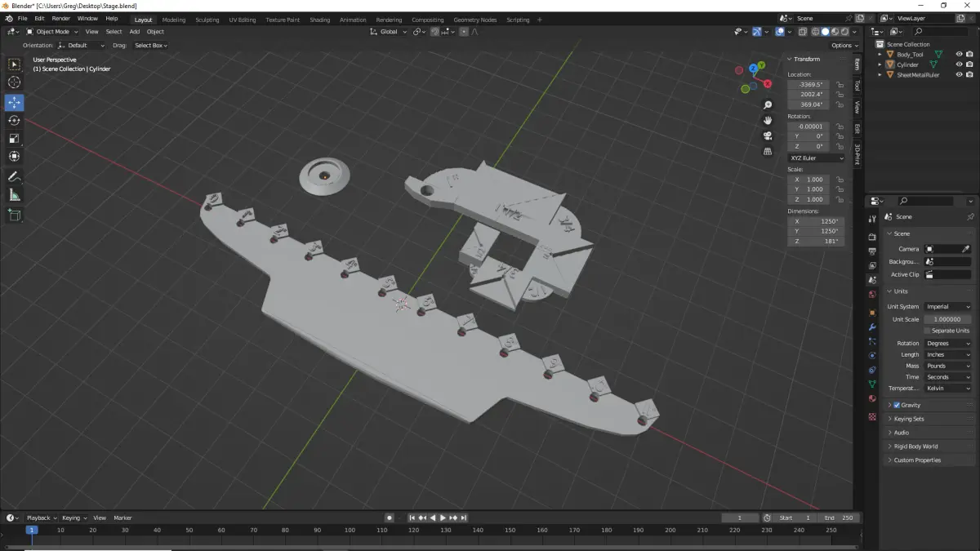Select the Measure tool
Screen dimensions: 980x551
14,195
